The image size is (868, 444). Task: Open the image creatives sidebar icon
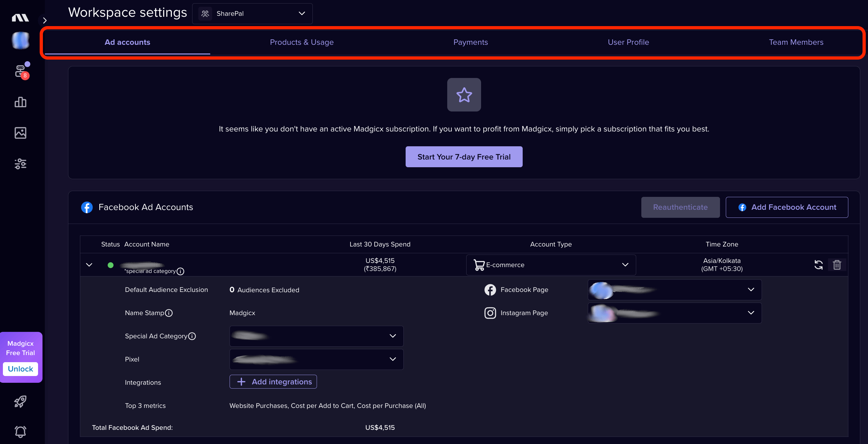tap(21, 133)
